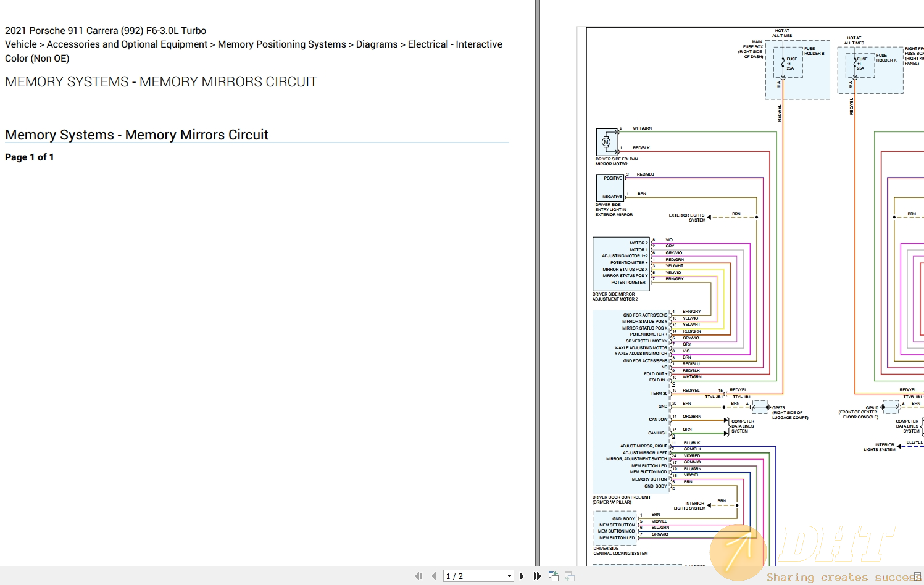
Task: Click the 'SP VERSTELLMOT X/Y' pin label
Action: (646, 341)
